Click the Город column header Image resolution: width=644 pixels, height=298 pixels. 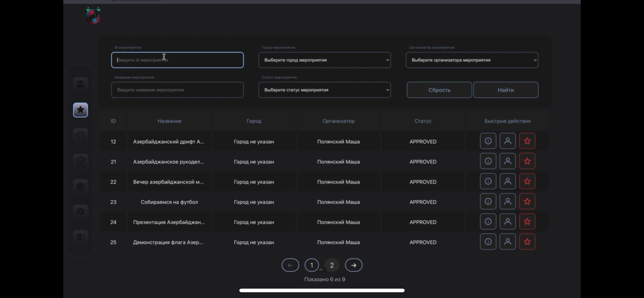(254, 121)
